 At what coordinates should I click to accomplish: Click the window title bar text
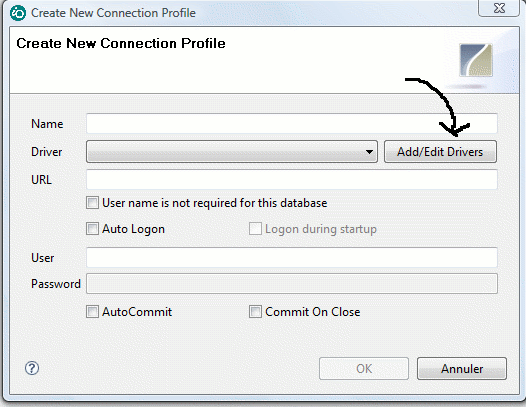[x=113, y=13]
